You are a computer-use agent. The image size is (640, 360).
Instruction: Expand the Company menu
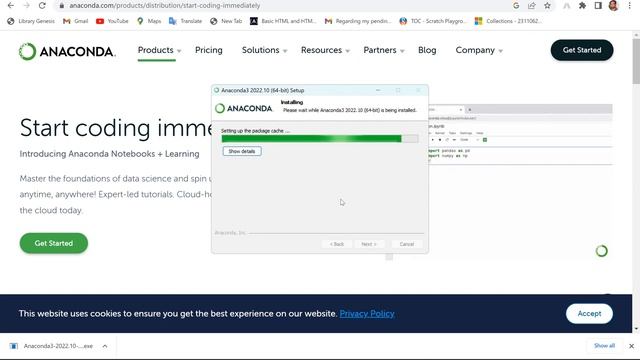coord(479,50)
